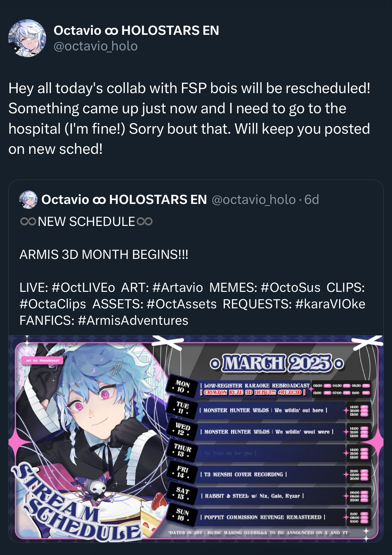Open Octavio's large profile avatar
Screen dimensions: 392x555
(x=27, y=38)
